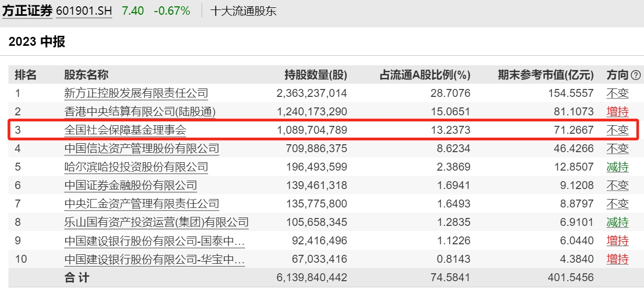The width and height of the screenshot is (644, 288).
Task: Open shareholder 哈尔滨哈投投资股份有限公司
Action: [x=136, y=167]
